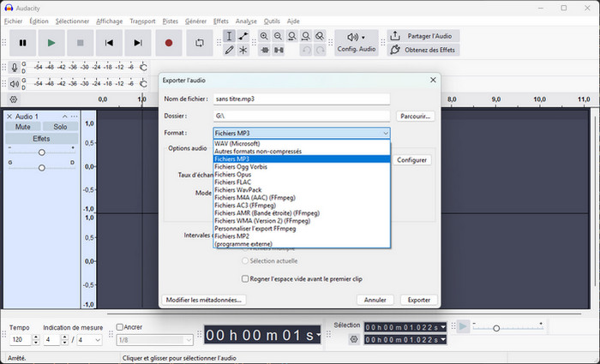Screen dimensions: 600x364
Task: Skip to the project end
Action: [x=138, y=43]
